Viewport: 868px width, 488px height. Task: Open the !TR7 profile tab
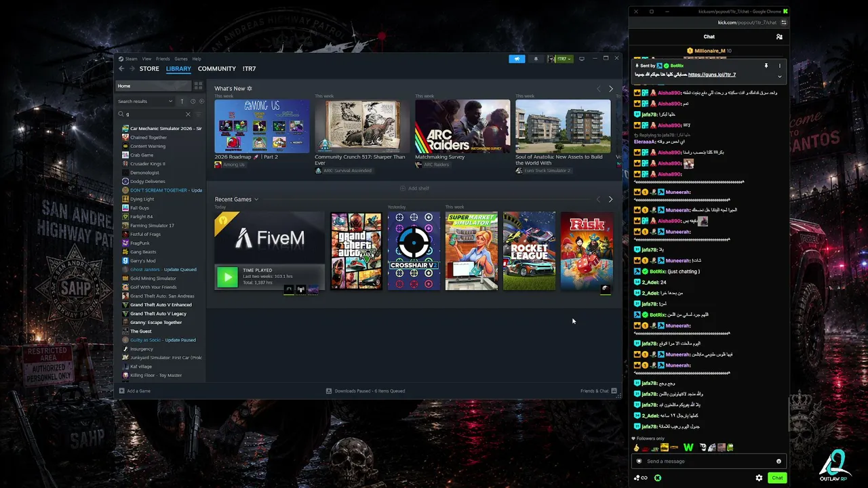(x=249, y=68)
